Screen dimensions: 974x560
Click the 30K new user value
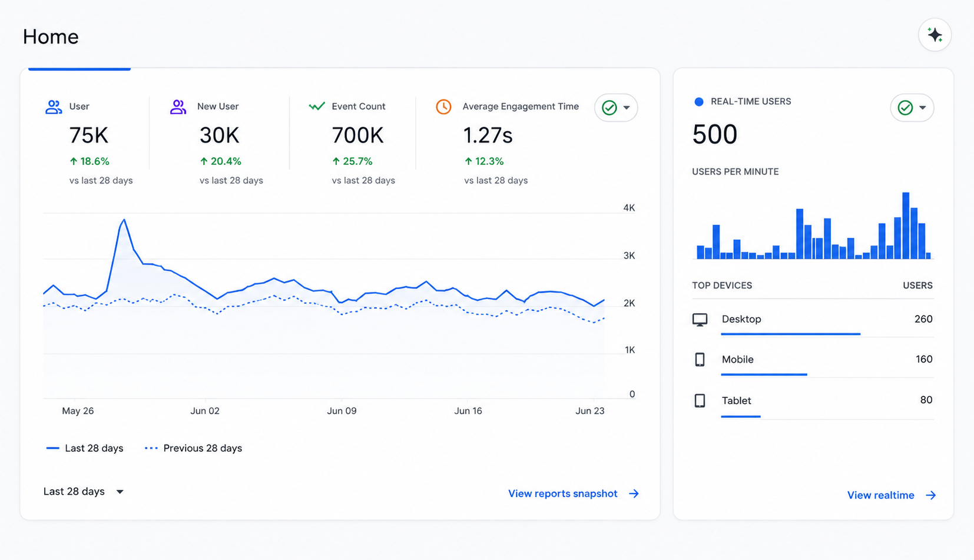pos(220,136)
